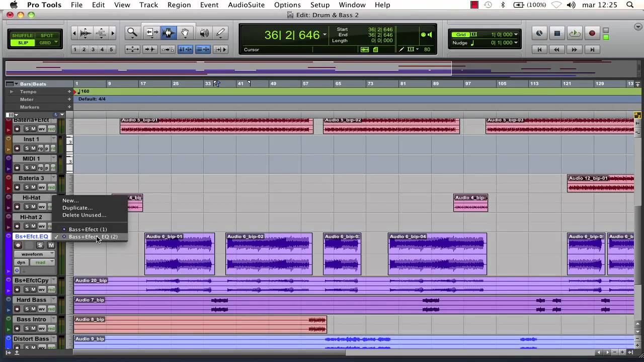Click the Play transport button
The height and width of the screenshot is (362, 644).
(575, 33)
